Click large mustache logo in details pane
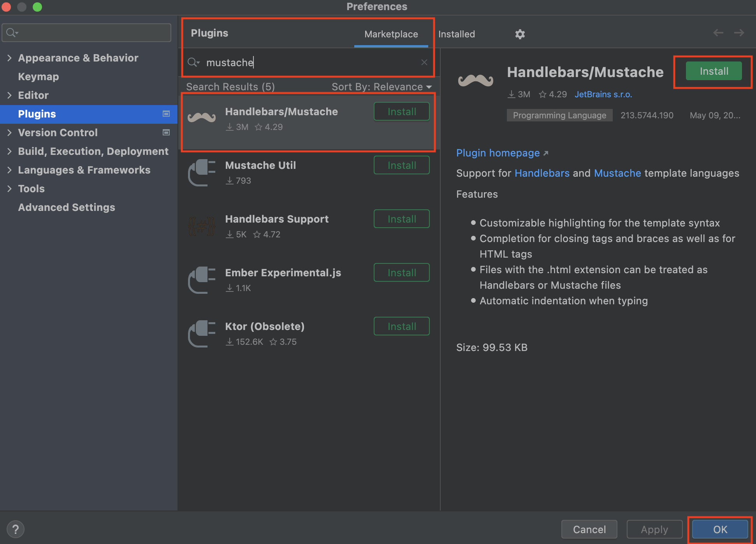 [x=476, y=81]
